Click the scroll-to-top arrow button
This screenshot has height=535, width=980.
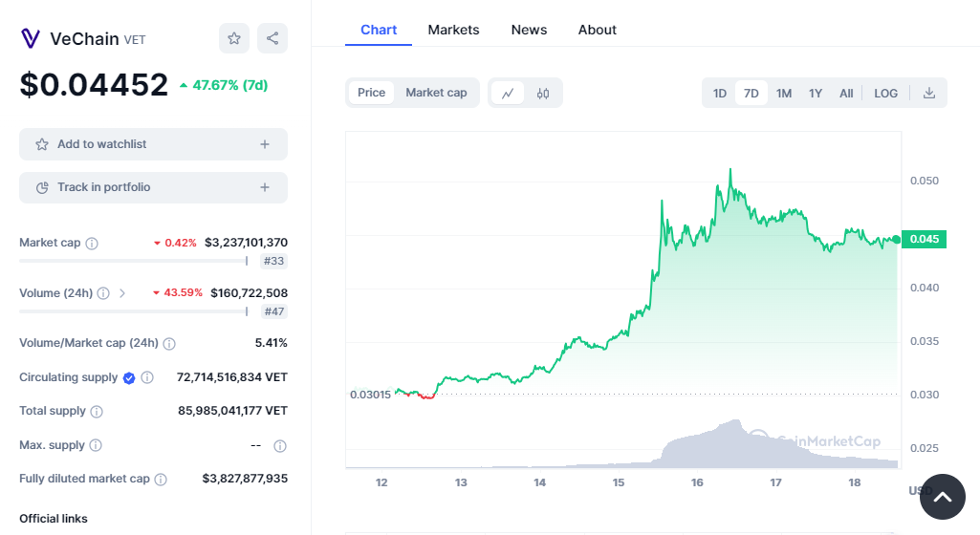tap(943, 496)
